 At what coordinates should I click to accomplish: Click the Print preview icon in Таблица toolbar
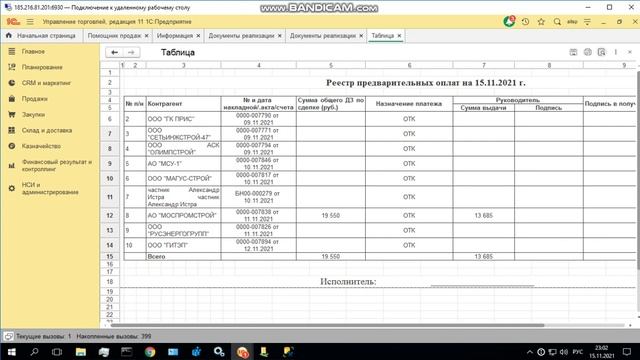(602, 52)
